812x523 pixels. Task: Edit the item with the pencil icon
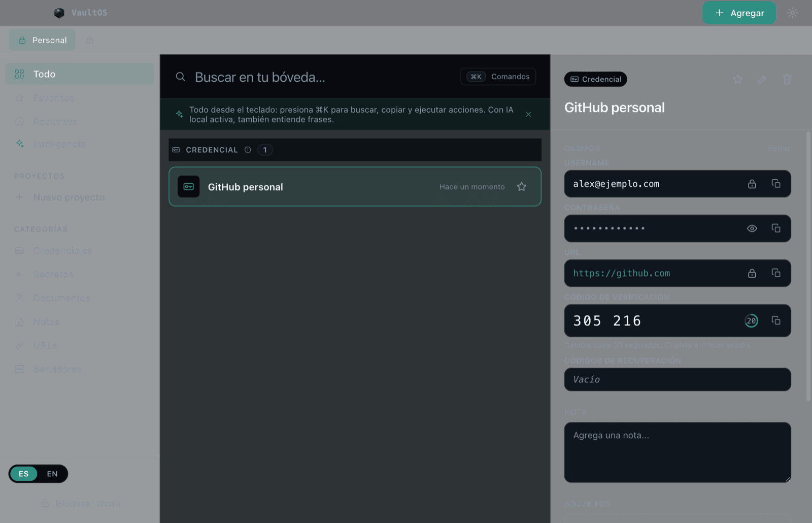[x=762, y=79]
